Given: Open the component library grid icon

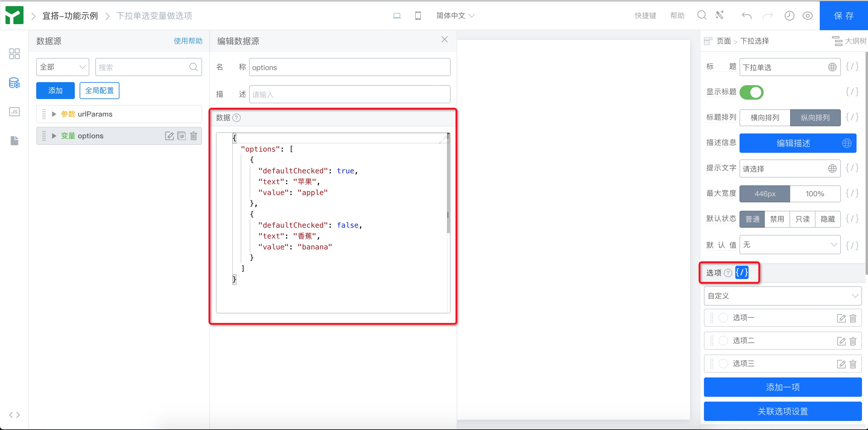Looking at the screenshot, I should coord(14,54).
